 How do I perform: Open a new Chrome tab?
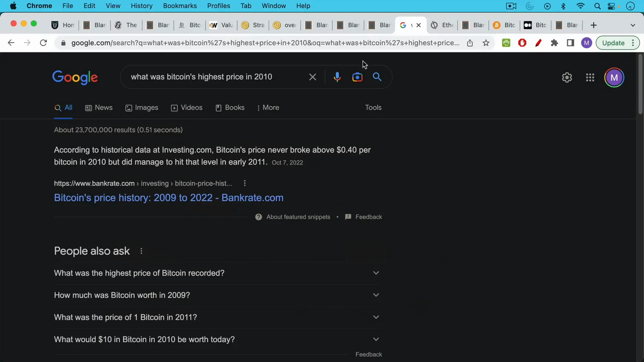coord(593,25)
